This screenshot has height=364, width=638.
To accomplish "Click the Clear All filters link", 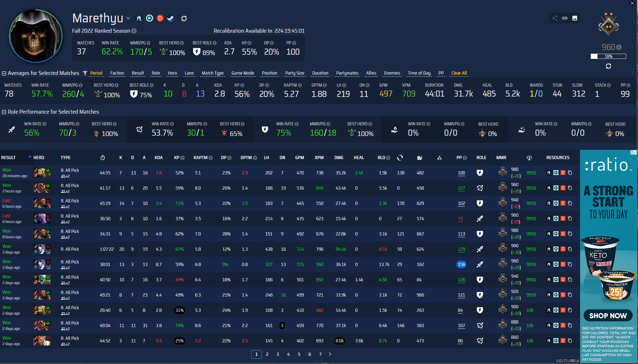I will coord(459,73).
